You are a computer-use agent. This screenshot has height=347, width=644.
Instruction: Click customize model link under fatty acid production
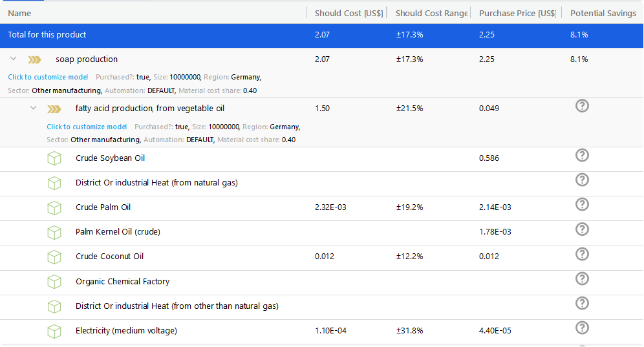coord(87,127)
